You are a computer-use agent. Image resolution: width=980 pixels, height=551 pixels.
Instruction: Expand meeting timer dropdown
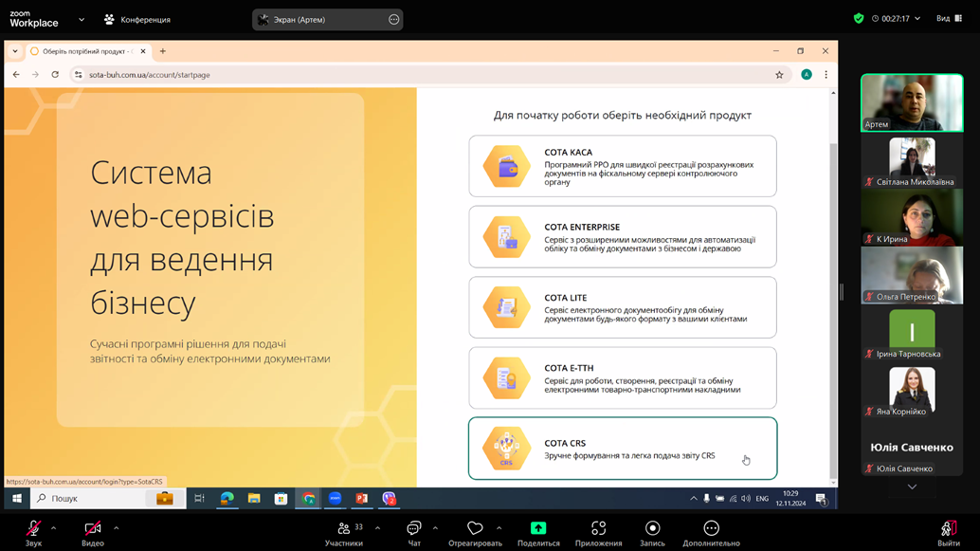(917, 19)
